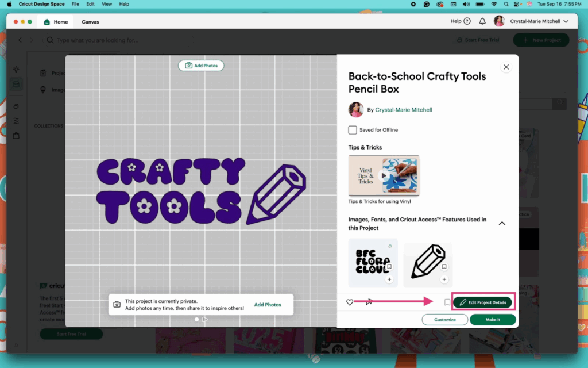The image size is (588, 368).
Task: Share the project using the arrow icon
Action: click(369, 302)
